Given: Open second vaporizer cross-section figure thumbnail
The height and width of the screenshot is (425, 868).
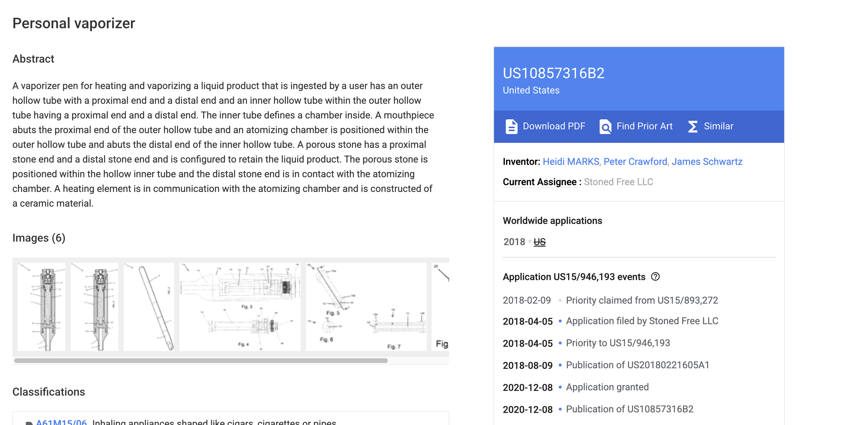Looking at the screenshot, I should click(94, 307).
